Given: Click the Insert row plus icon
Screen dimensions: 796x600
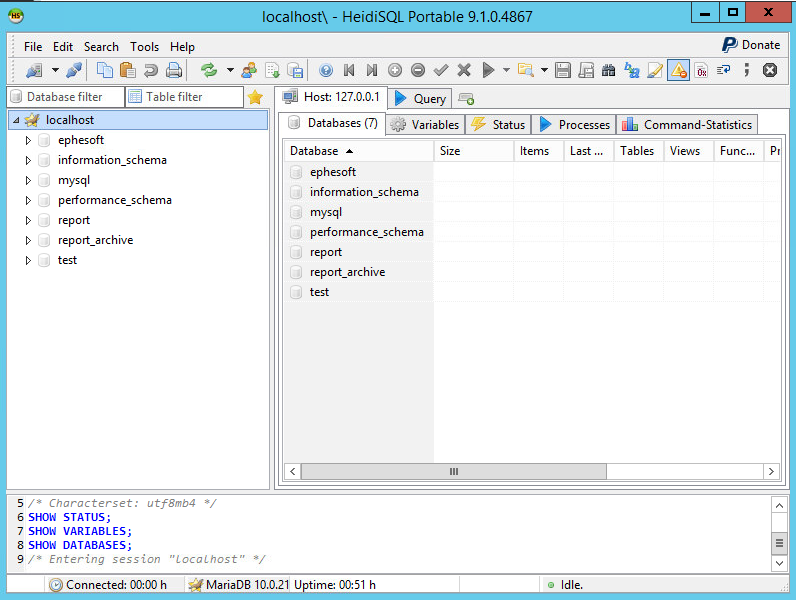Looking at the screenshot, I should click(x=394, y=70).
